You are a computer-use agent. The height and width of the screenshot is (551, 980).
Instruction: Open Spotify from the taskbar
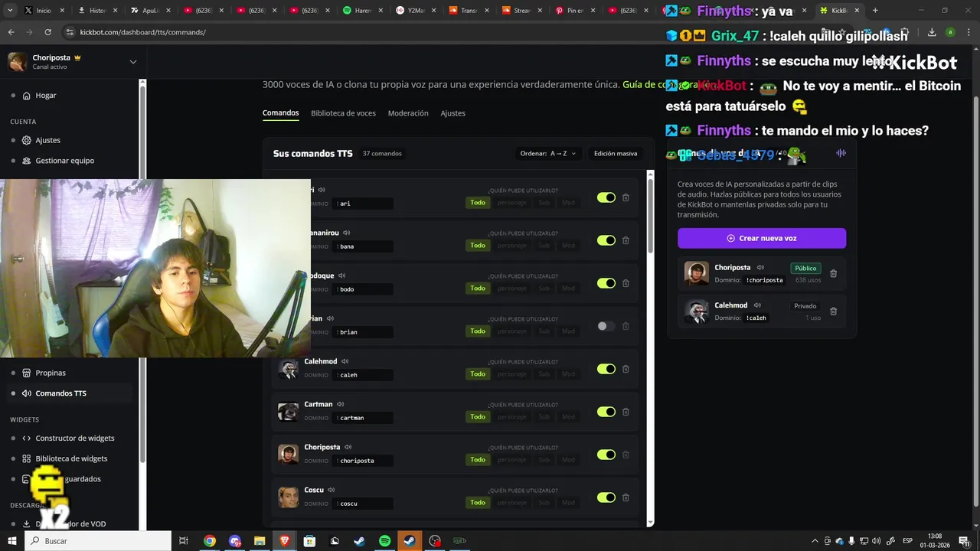click(x=384, y=541)
